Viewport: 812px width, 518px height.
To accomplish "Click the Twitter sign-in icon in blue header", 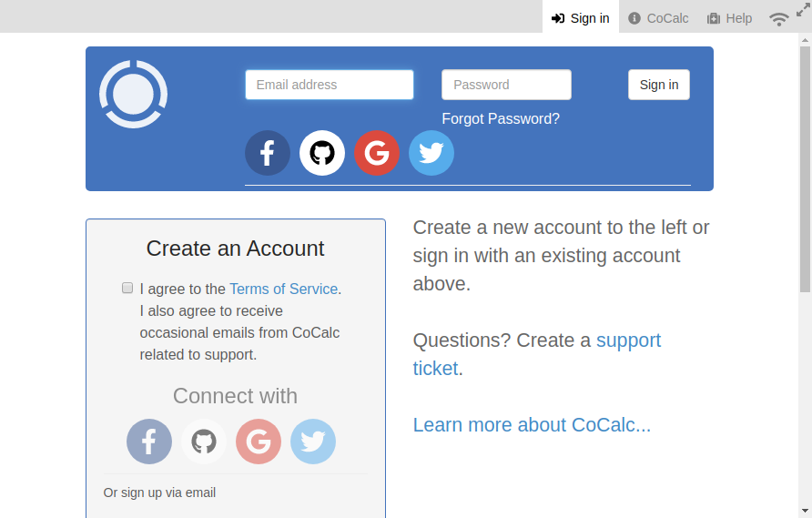I will point(431,153).
